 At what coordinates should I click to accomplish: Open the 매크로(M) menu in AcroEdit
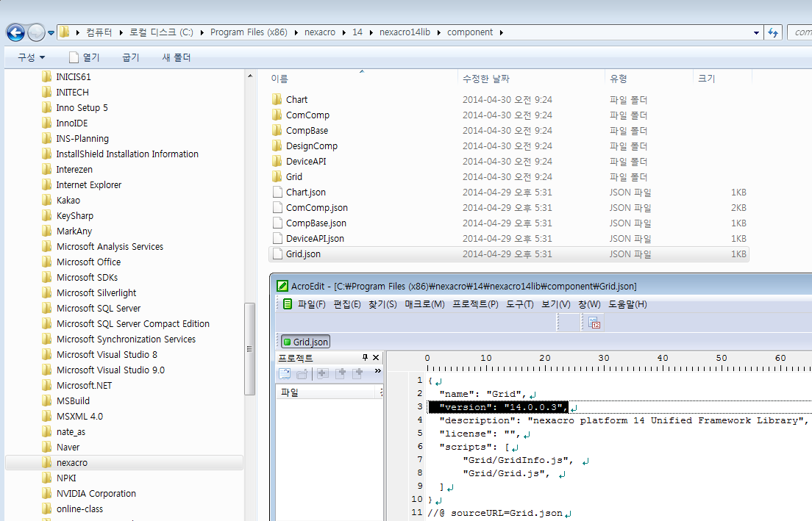[x=424, y=304]
